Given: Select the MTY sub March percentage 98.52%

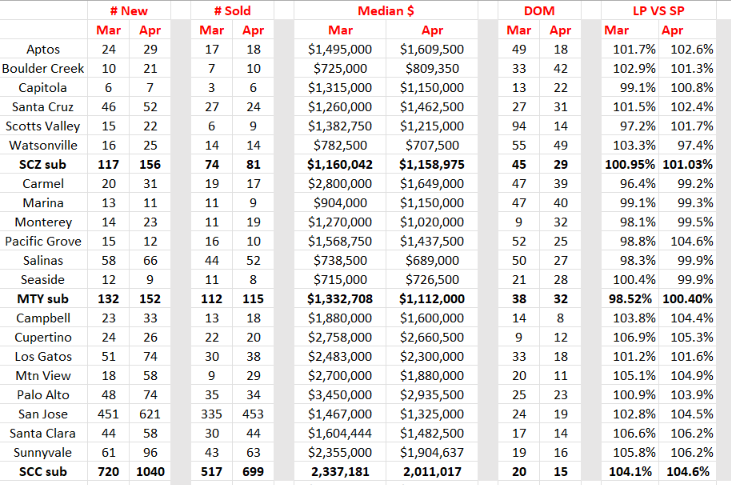Looking at the screenshot, I should click(630, 299).
